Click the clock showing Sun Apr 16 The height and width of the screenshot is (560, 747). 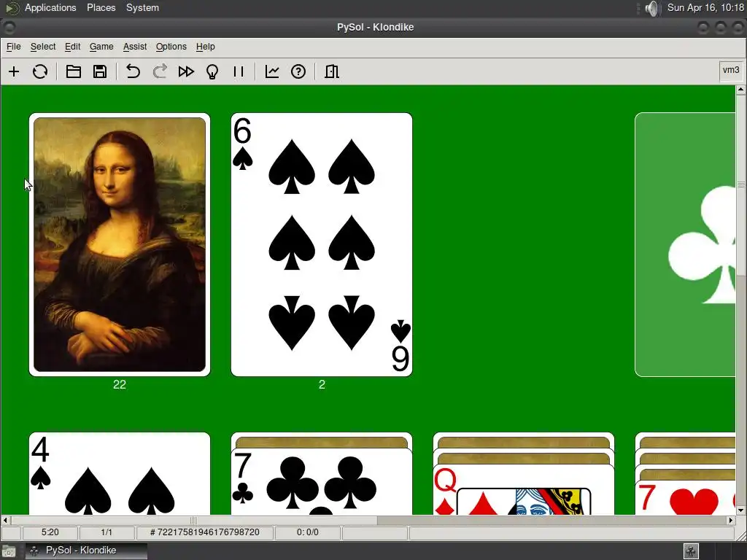(705, 7)
